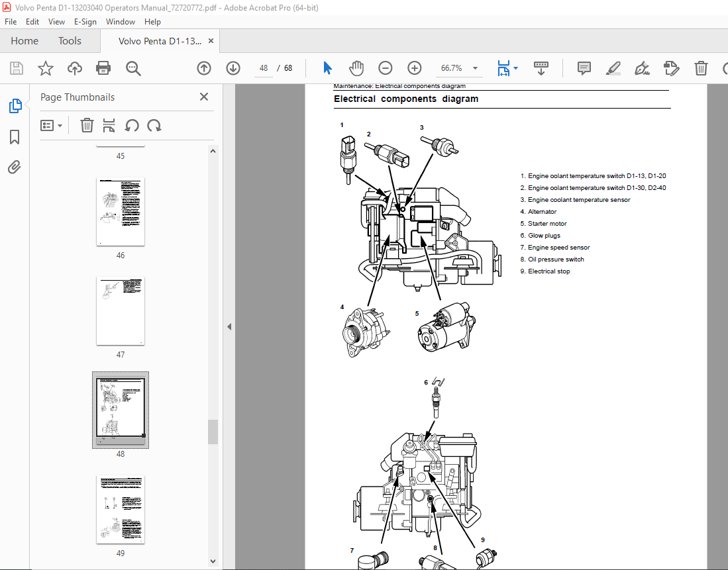728x570 pixels.
Task: Go to previous page arrow
Action: pos(204,68)
